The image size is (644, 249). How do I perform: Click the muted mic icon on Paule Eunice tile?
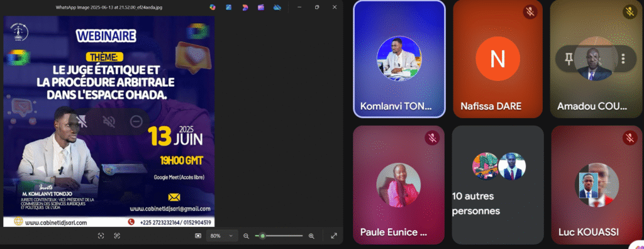click(x=431, y=138)
